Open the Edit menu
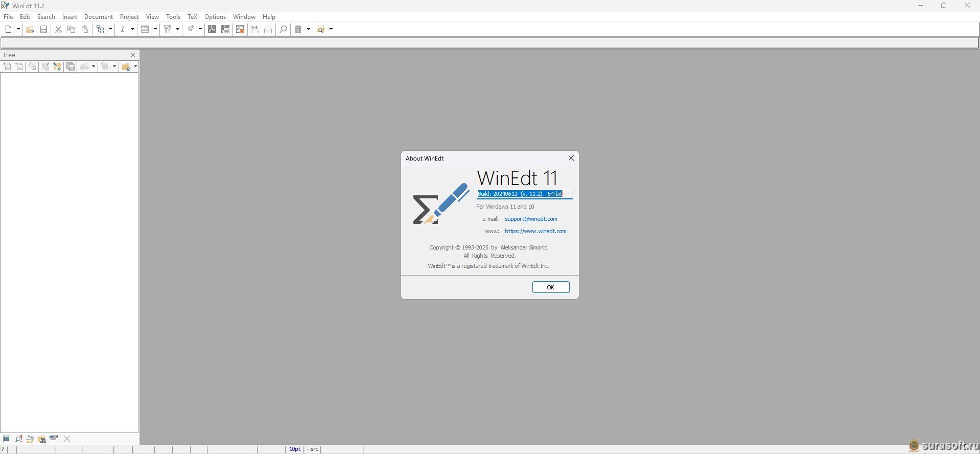 [25, 17]
